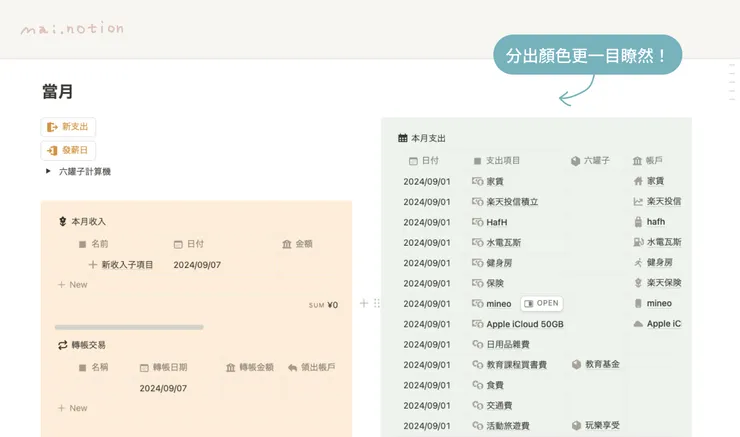Open the 楽天投信積立 expense item
The height and width of the screenshot is (437, 740).
tap(512, 202)
